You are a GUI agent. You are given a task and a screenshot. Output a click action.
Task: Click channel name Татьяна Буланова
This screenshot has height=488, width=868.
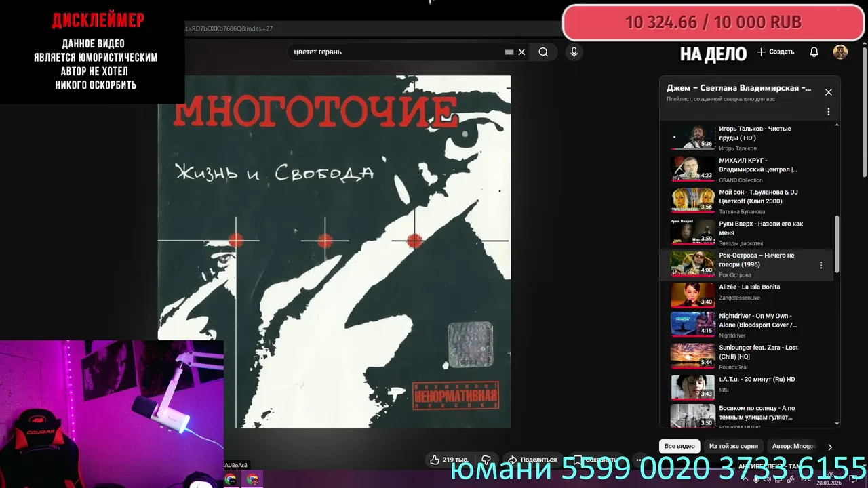[x=742, y=212]
